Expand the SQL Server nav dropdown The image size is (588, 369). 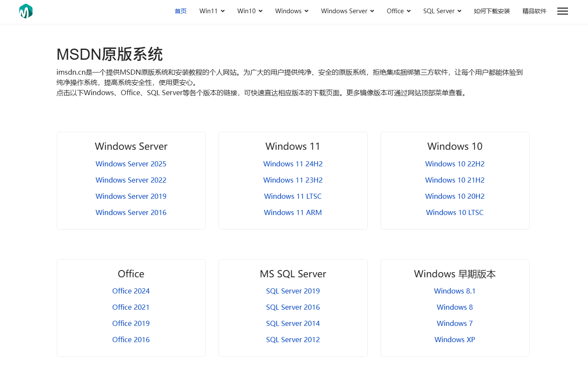click(442, 11)
